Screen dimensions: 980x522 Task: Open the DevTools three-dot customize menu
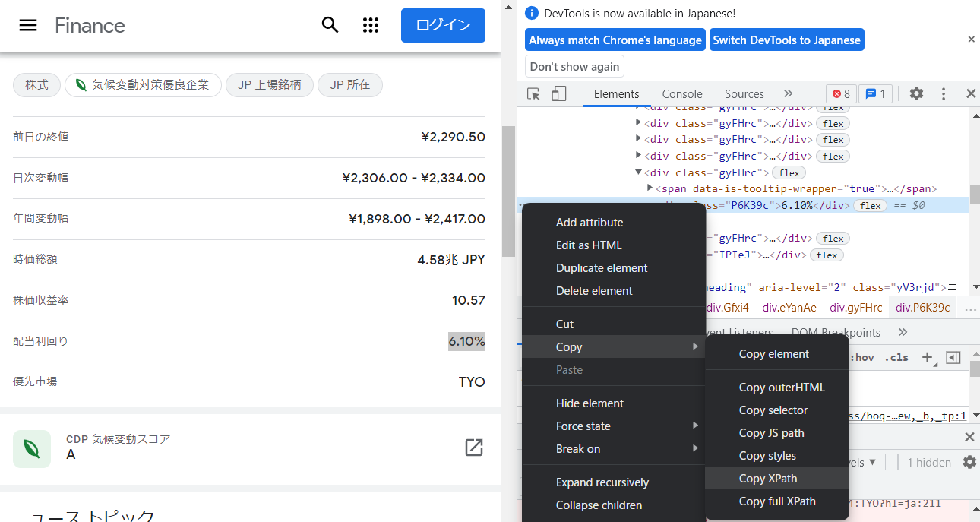point(944,93)
